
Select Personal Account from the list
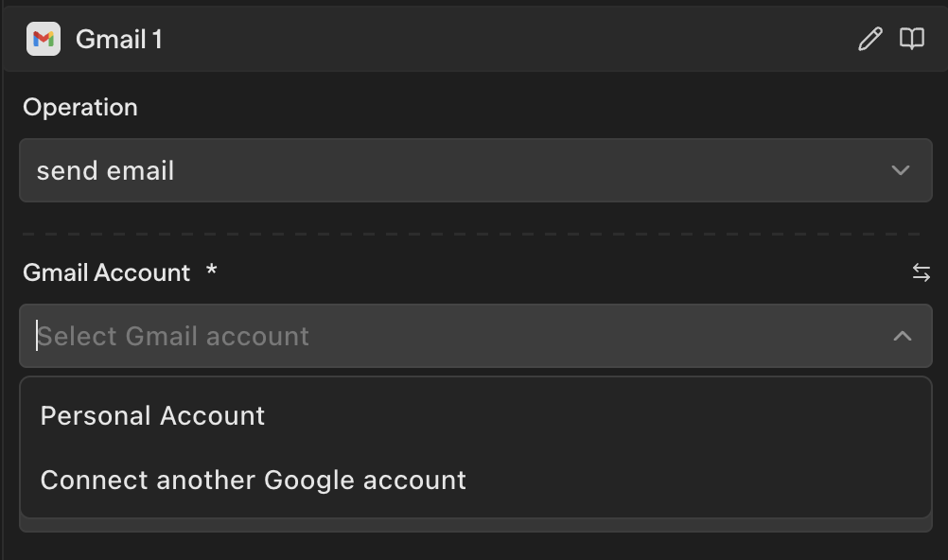151,414
